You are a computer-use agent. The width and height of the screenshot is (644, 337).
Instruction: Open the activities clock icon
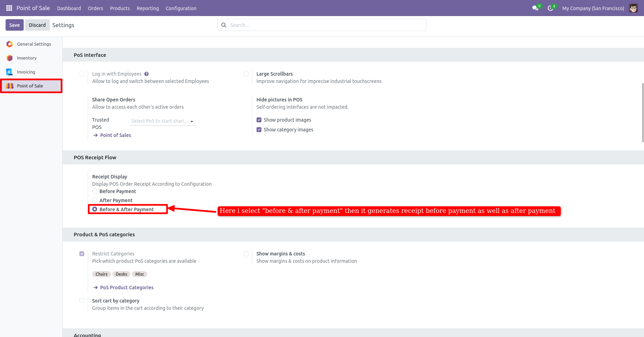550,8
